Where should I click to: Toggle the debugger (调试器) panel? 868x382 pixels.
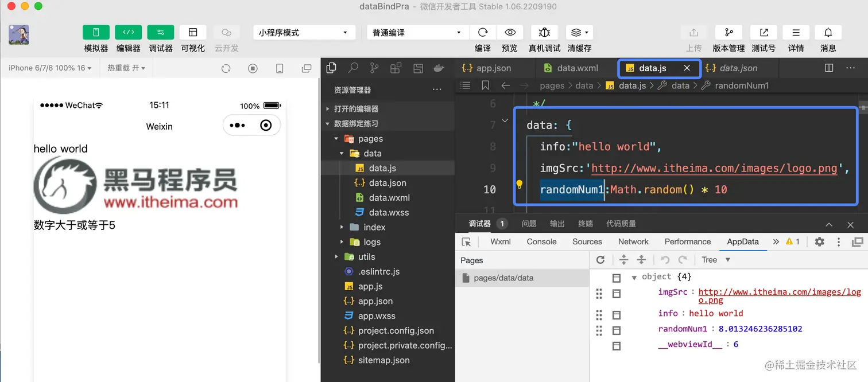[x=160, y=33]
